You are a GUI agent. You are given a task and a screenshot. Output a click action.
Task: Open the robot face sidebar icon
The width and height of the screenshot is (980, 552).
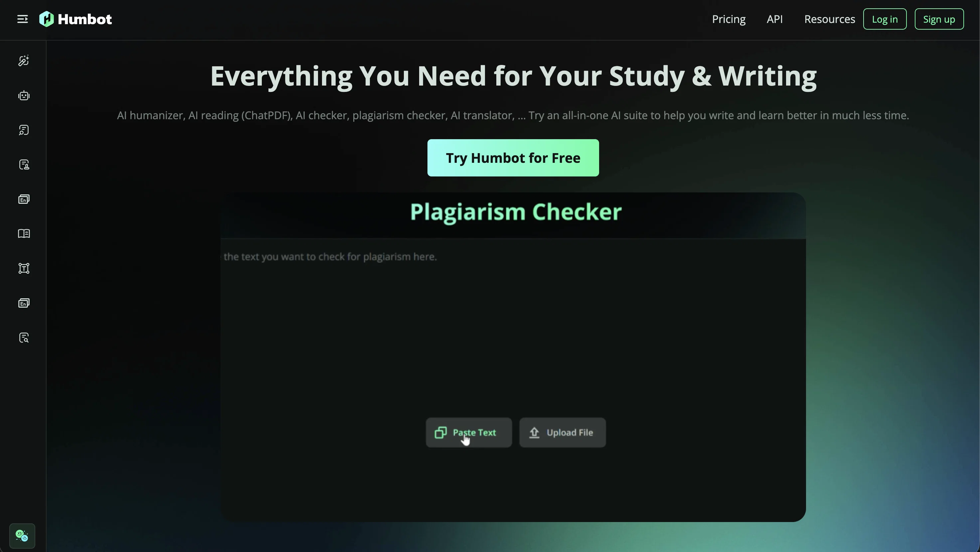[24, 96]
